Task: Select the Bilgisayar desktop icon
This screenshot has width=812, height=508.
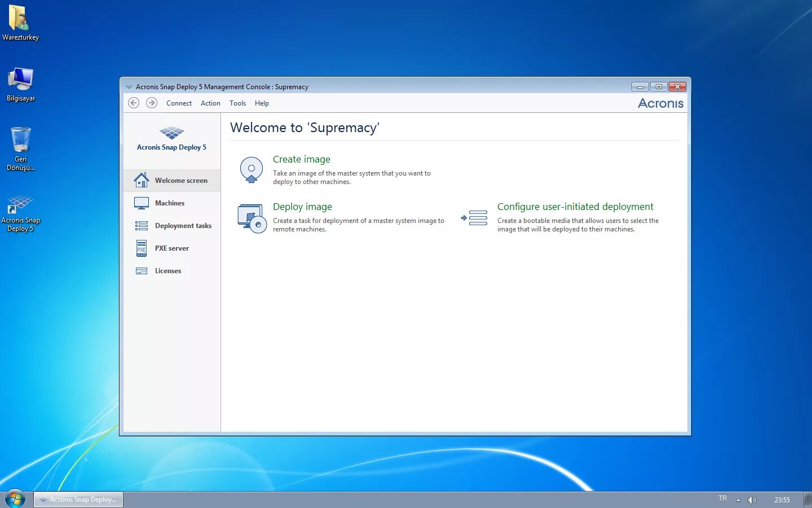Action: (x=21, y=85)
